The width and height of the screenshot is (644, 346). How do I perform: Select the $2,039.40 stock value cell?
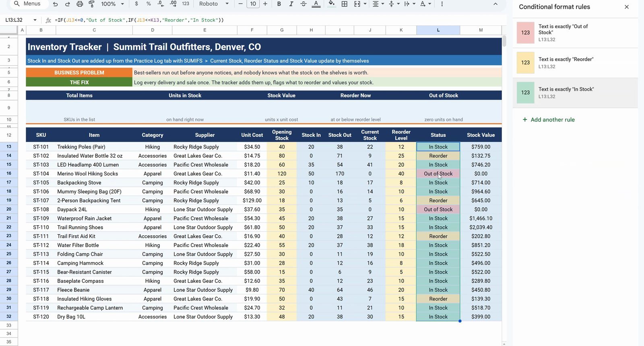[481, 227]
